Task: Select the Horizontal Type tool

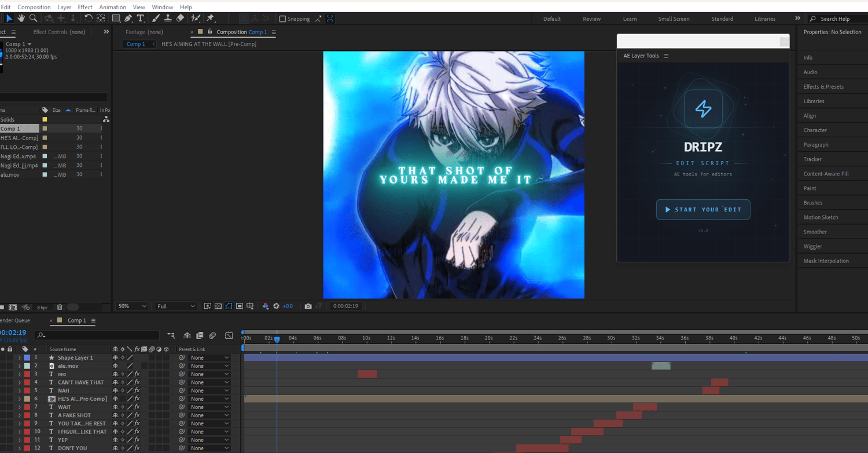Action: click(140, 19)
